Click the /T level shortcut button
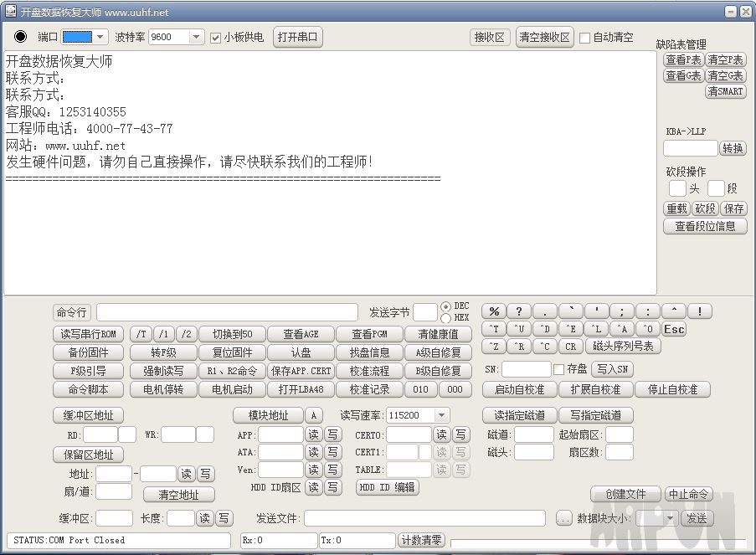This screenshot has height=555, width=756. click(x=143, y=333)
